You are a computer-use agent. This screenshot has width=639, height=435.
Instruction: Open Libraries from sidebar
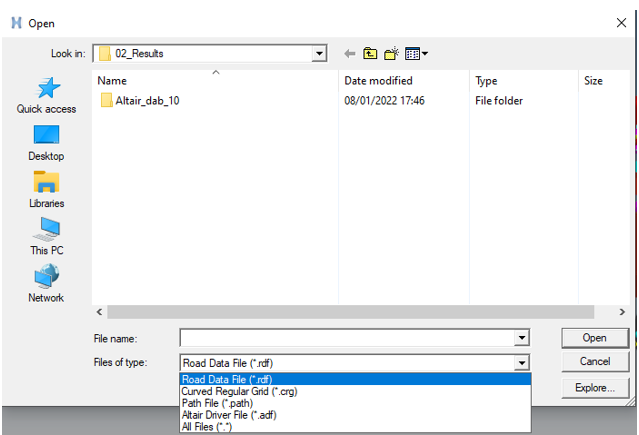(46, 189)
